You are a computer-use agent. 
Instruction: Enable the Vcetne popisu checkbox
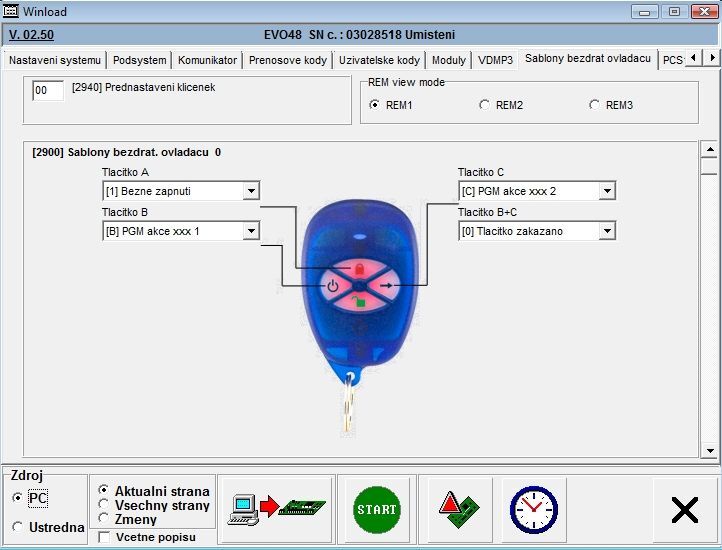[x=105, y=538]
